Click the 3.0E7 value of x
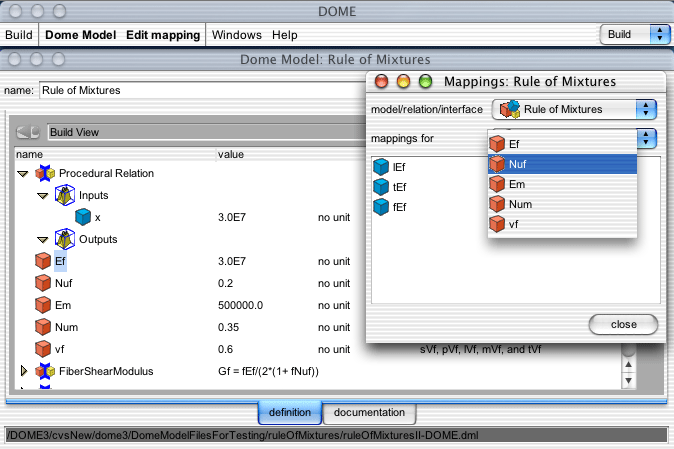The width and height of the screenshot is (674, 449). pyautogui.click(x=232, y=217)
